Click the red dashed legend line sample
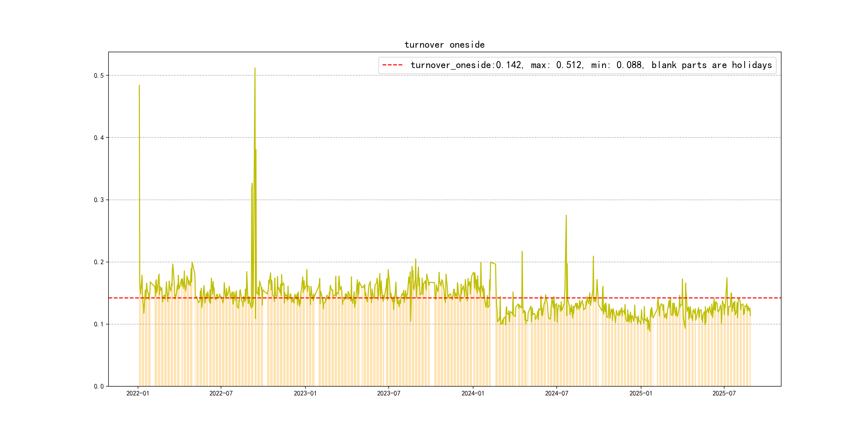This screenshot has width=868, height=434. click(x=392, y=65)
